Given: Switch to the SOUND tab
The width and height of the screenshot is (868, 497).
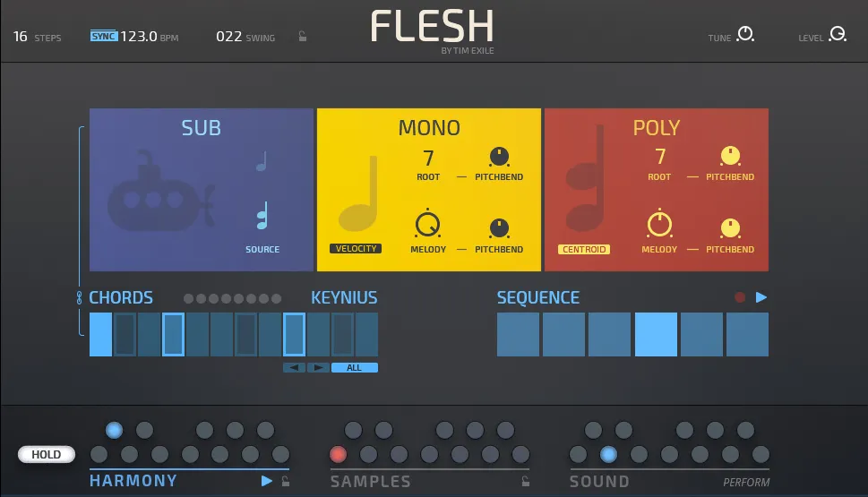Looking at the screenshot, I should [599, 482].
